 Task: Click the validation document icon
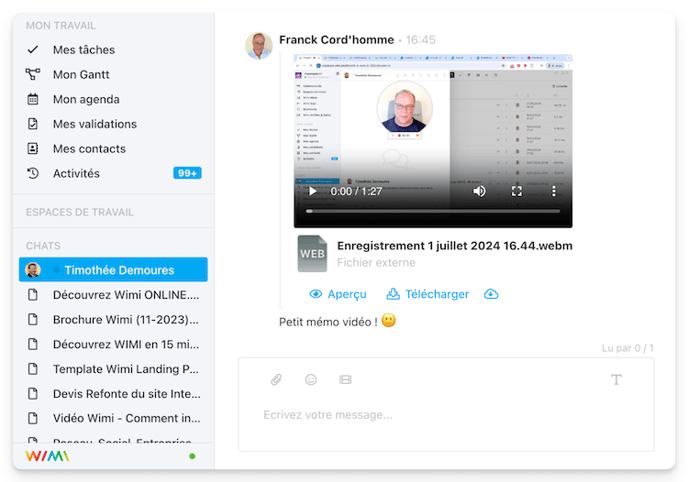(33, 124)
